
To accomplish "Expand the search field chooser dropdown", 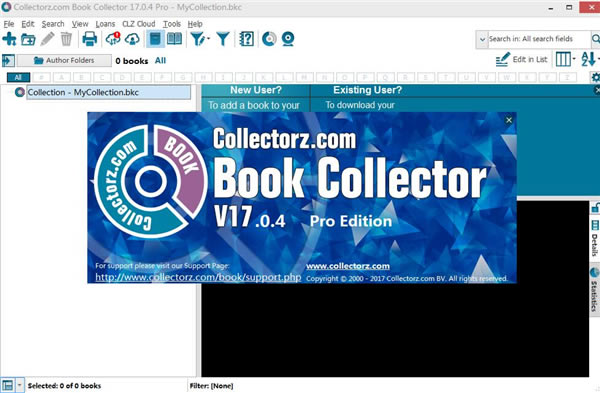I will point(482,39).
